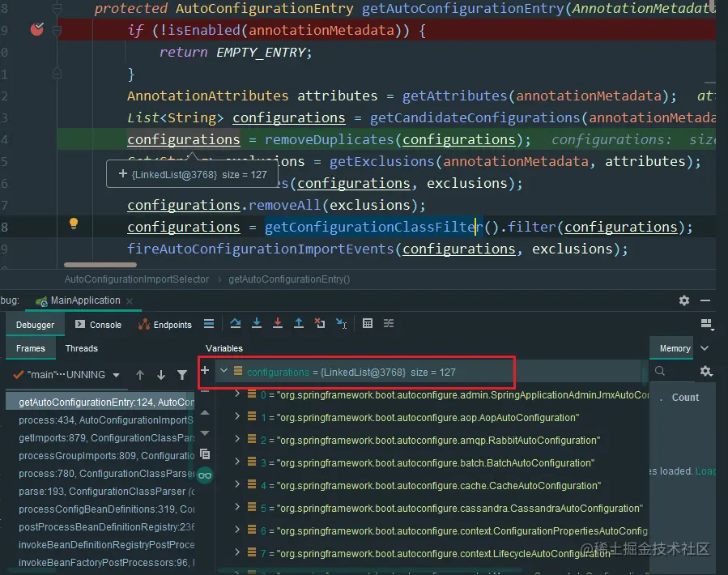Click removeDuplicates in the highlighted execution line
Viewport: 728px width, 575px height.
pyautogui.click(x=329, y=139)
